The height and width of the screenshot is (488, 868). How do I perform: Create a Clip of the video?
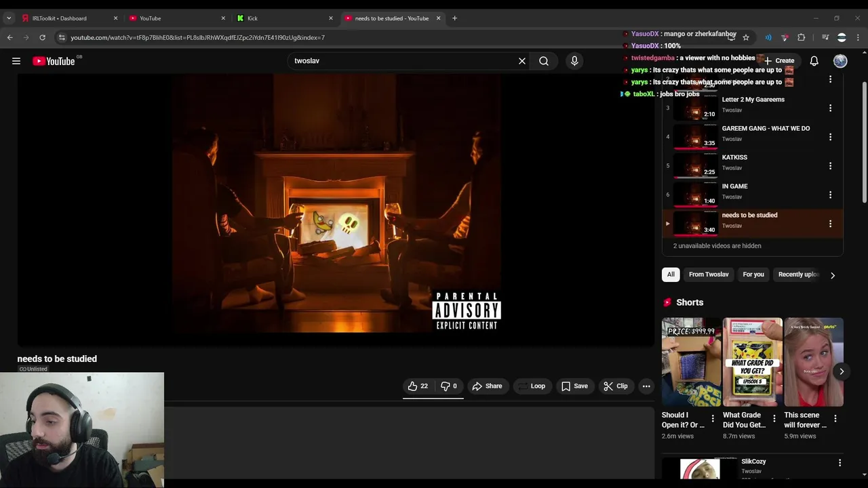pos(616,386)
